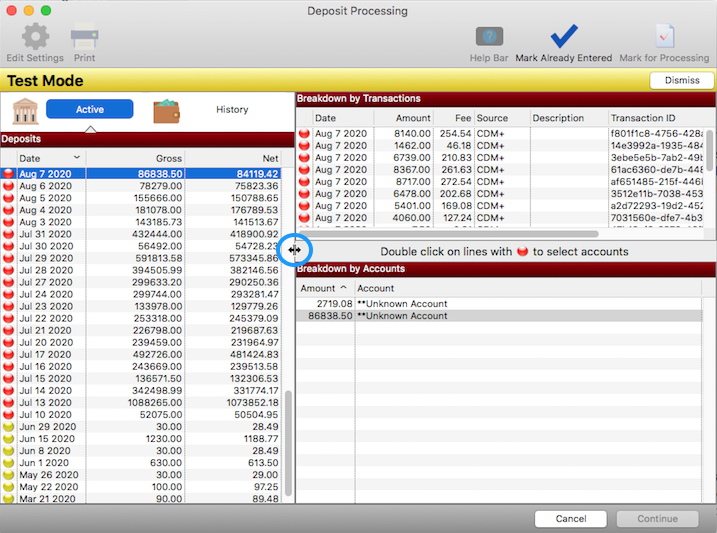Switch to the Active tab

tap(90, 110)
